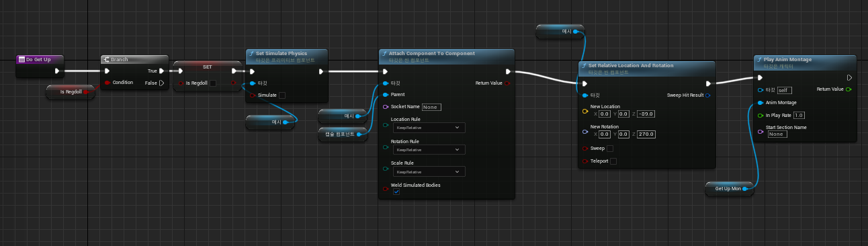Image resolution: width=868 pixels, height=246 pixels.
Task: Click New Rotation Z field showing 270.0
Action: point(646,134)
